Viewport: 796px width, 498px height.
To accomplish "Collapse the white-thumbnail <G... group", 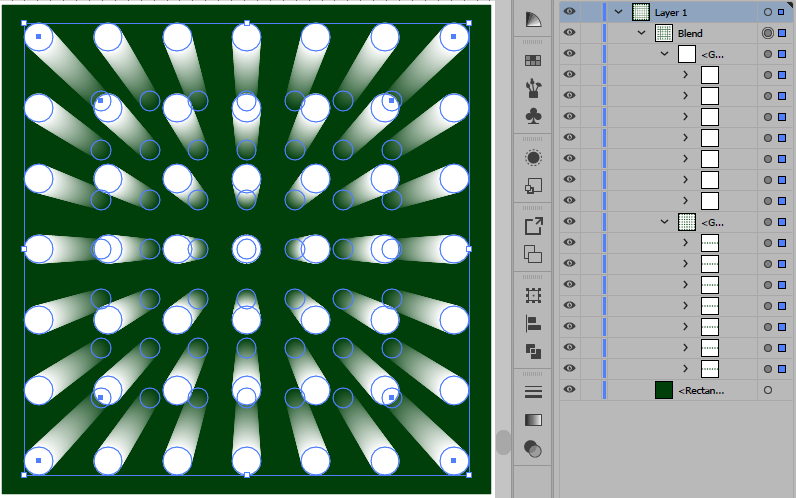I will pos(665,54).
